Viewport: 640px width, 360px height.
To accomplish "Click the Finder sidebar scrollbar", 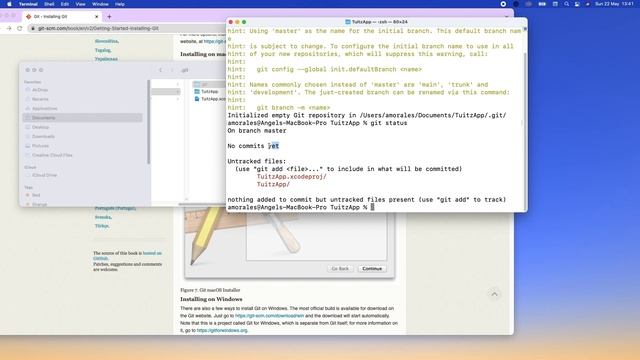I will (x=149, y=122).
